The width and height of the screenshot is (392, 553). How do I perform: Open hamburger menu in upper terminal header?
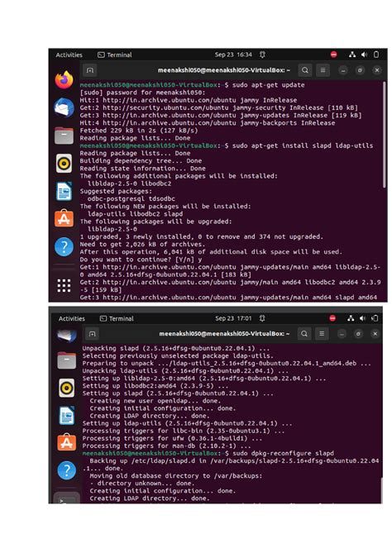(323, 70)
